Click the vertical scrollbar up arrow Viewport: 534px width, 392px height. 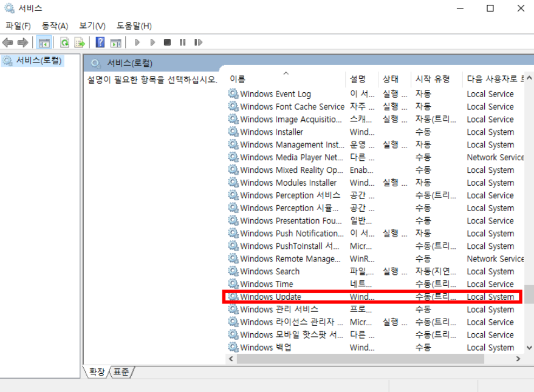point(529,78)
